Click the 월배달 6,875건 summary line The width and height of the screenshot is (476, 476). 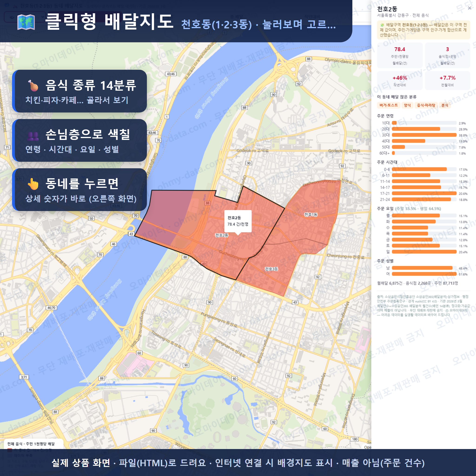(417, 283)
